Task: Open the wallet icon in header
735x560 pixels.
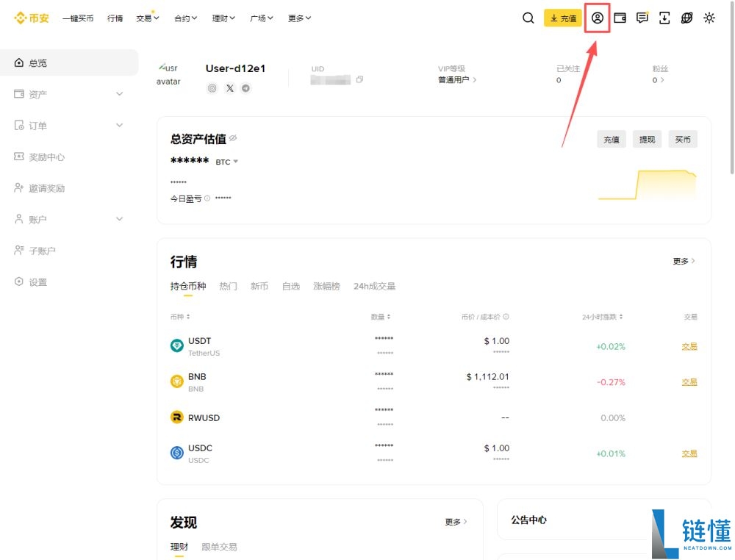Action: click(x=620, y=18)
